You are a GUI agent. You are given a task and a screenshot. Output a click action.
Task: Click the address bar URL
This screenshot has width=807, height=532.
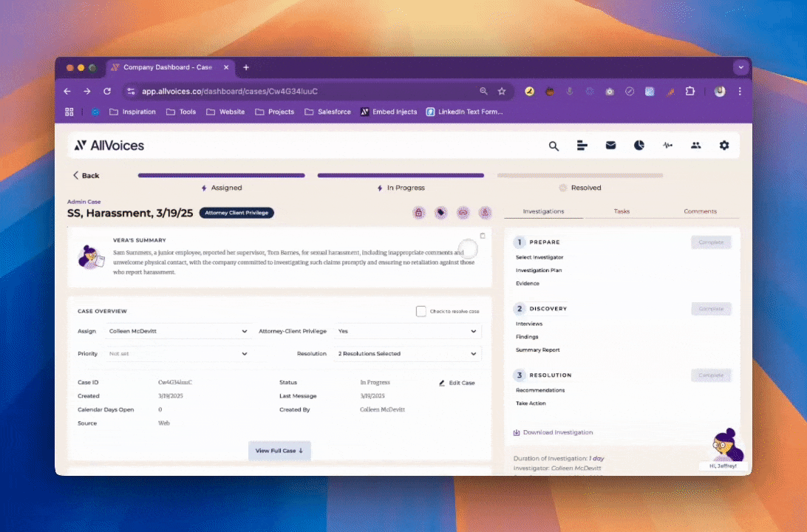click(x=230, y=91)
